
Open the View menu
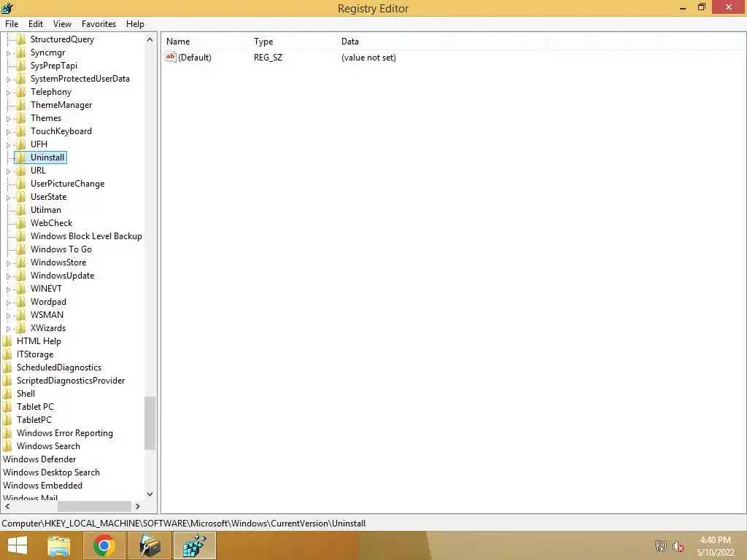coord(63,24)
